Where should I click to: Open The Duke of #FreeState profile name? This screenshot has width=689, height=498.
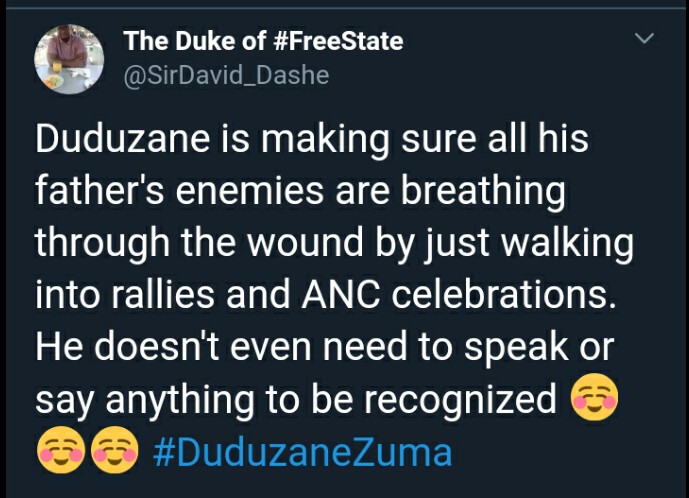[263, 41]
